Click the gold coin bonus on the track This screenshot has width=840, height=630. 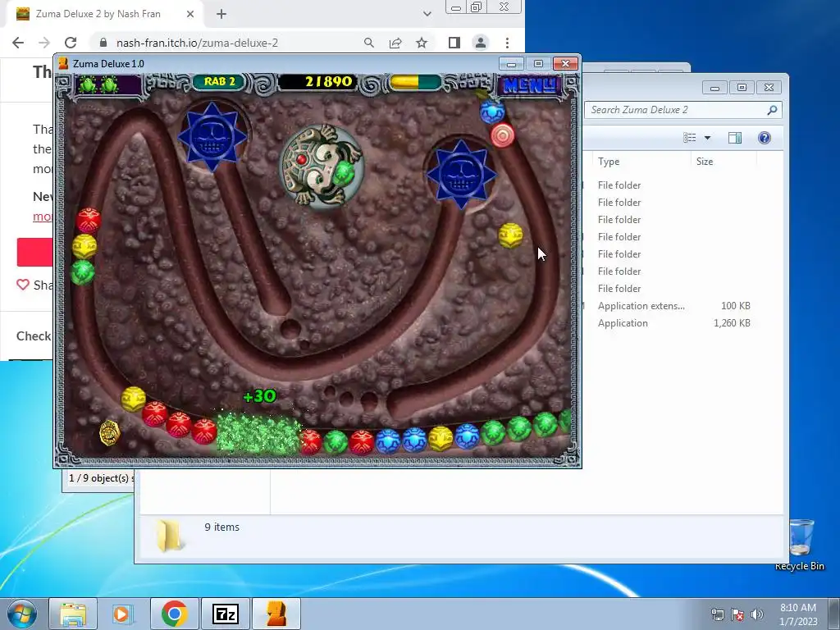[109, 432]
